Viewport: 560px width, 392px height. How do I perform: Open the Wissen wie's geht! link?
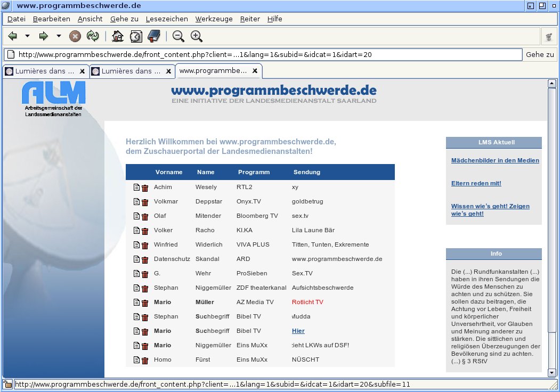(x=490, y=210)
